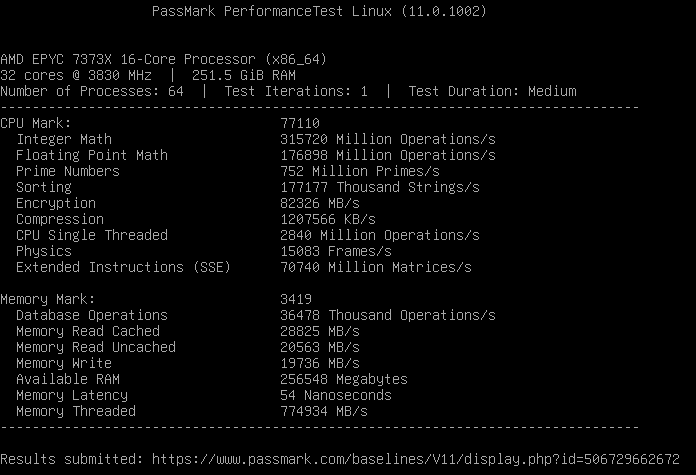Click the Sorting result value
696x475 pixels.
pyautogui.click(x=380, y=187)
